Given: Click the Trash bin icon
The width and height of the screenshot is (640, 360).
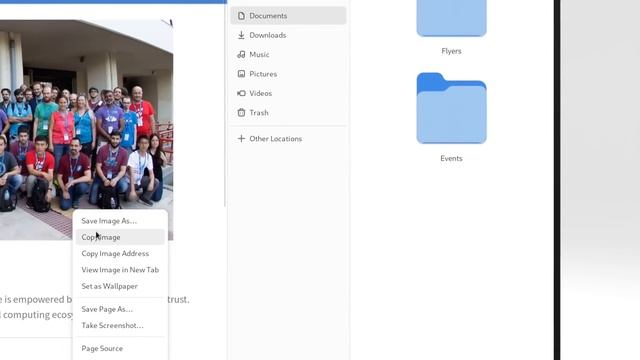Looking at the screenshot, I should (241, 113).
